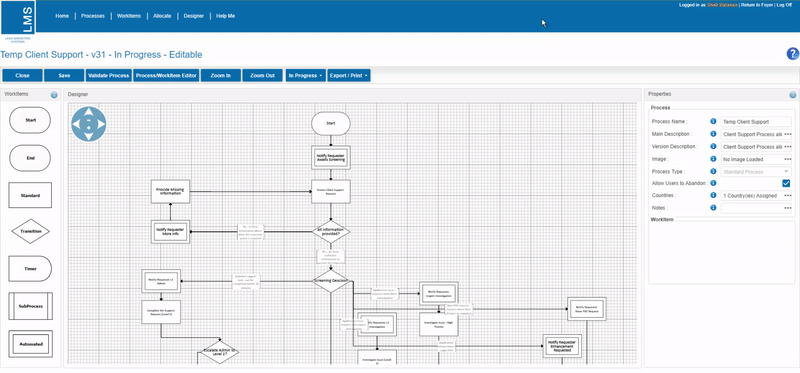Select 'Provide Missing Information' canvas node
Viewport: 800px width, 373px height.
[170, 191]
